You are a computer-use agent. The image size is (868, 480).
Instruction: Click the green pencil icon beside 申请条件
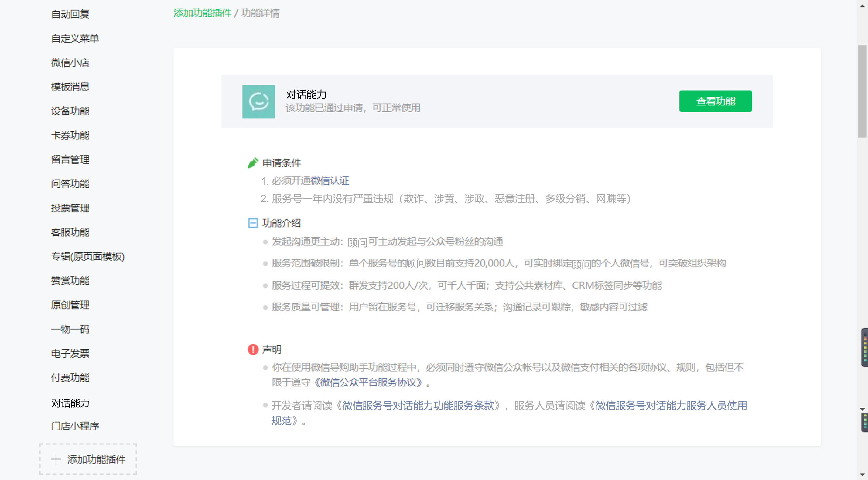pos(253,163)
